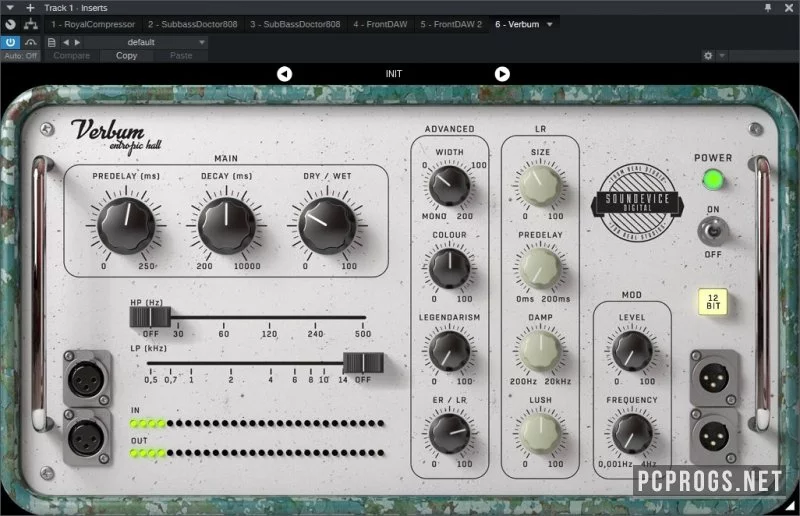Select the 6 - Verbum tab
The image size is (800, 516).
[517, 24]
